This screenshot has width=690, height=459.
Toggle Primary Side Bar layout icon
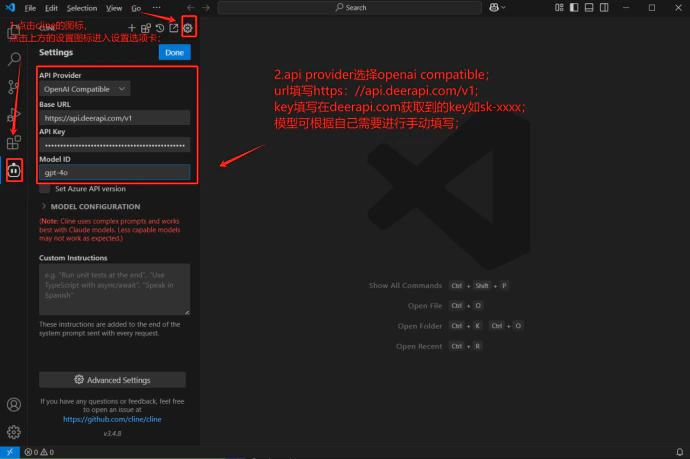(x=574, y=7)
